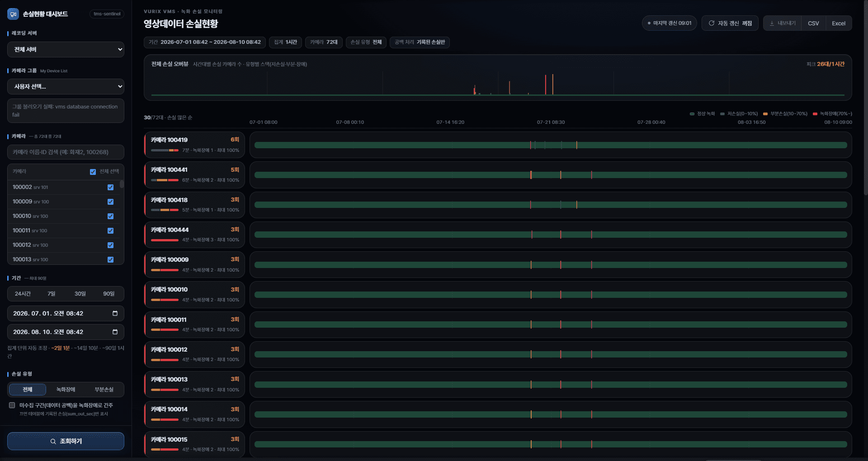868x461 pixels.
Task: Select 부분손실 loss type tab
Action: 104,390
